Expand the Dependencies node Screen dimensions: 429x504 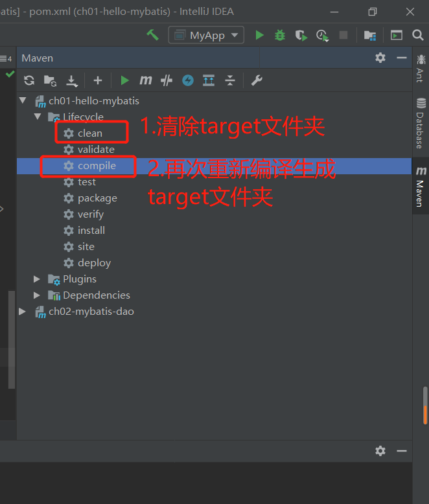(37, 295)
